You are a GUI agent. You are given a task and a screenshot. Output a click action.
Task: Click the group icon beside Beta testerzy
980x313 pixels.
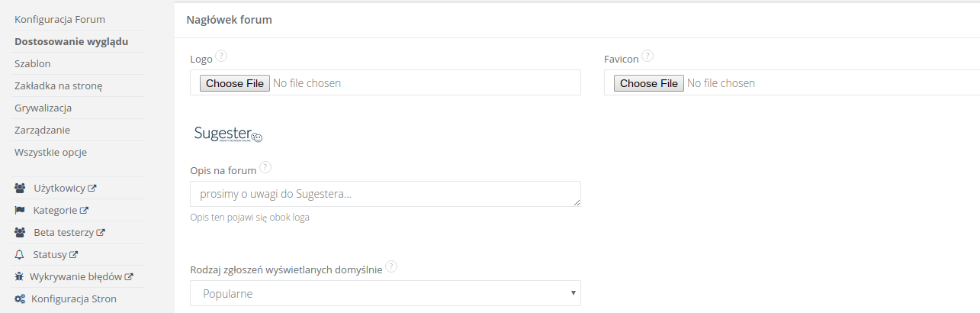tap(21, 232)
